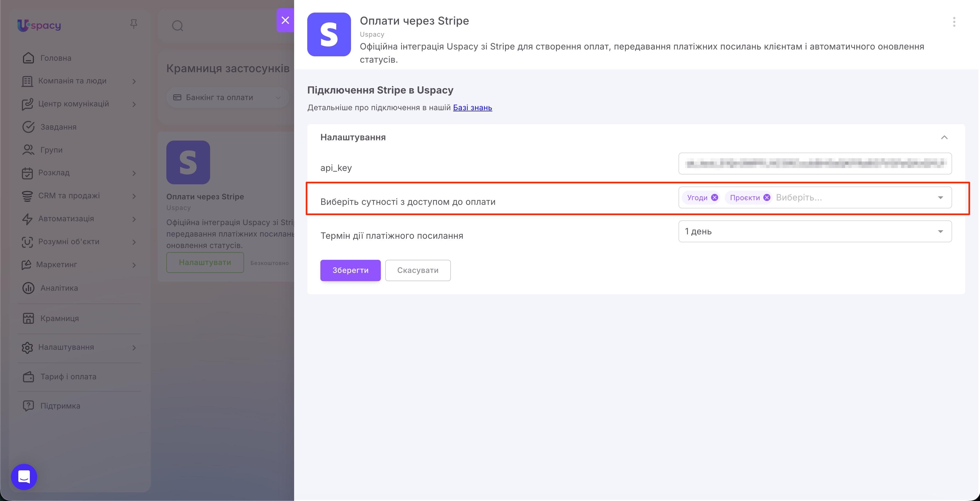Go to Головна menu item
Screen dimensions: 980x501
(56, 58)
